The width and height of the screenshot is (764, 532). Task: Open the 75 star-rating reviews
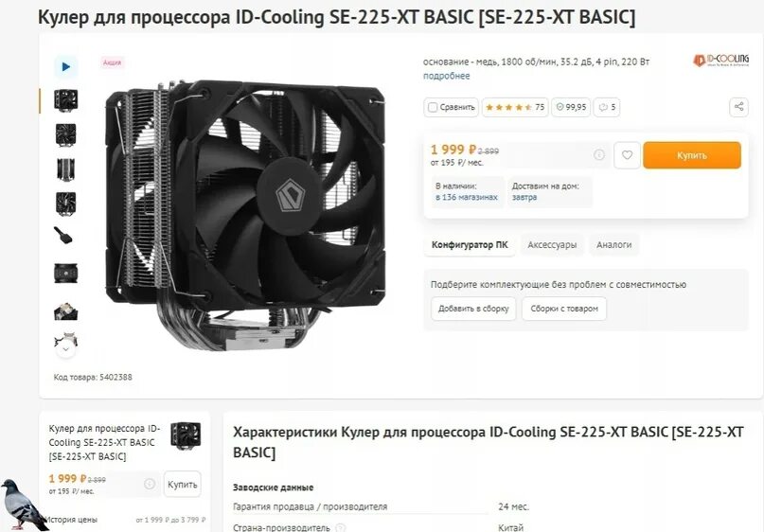pos(515,107)
